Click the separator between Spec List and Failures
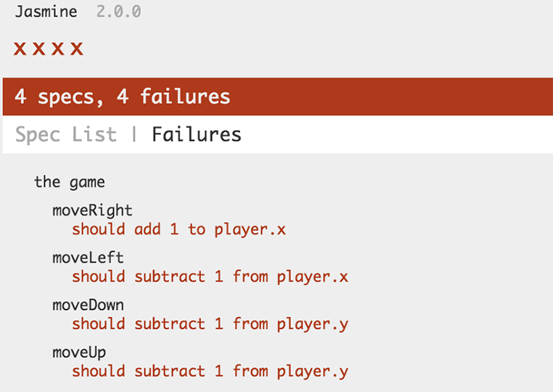The height and width of the screenshot is (392, 553). tap(134, 134)
